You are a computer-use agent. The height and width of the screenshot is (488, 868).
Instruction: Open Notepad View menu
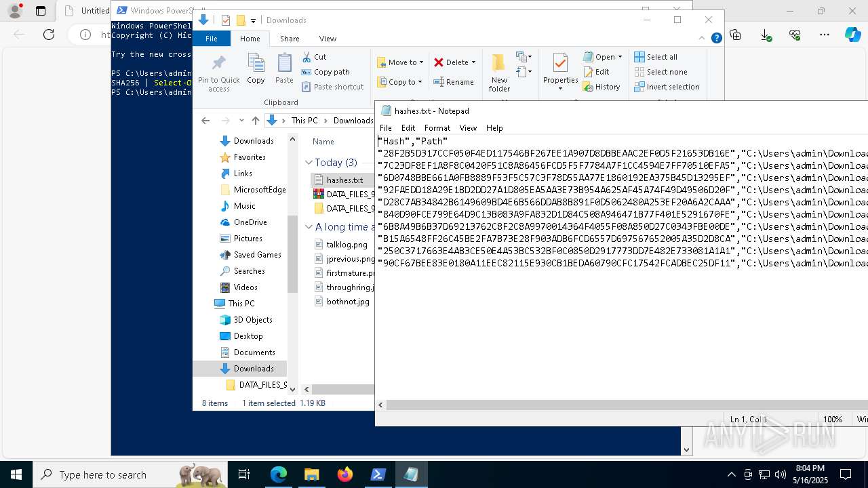(x=468, y=128)
